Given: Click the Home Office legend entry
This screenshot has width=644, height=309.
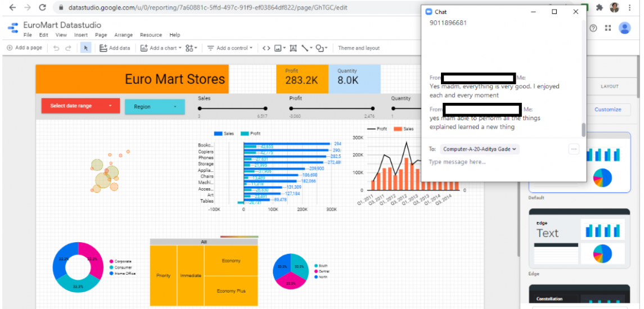Looking at the screenshot, I should click(x=123, y=273).
